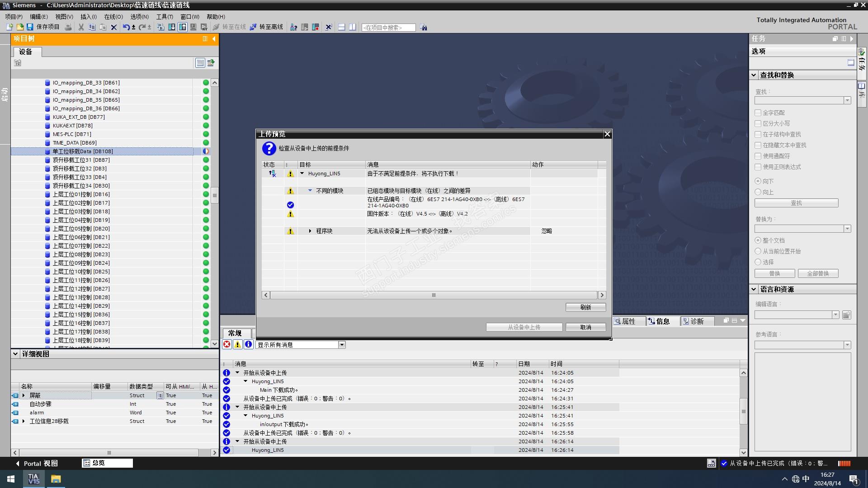The width and height of the screenshot is (868, 488).
Task: Select the 向上 search direction radio
Action: pos(758,192)
